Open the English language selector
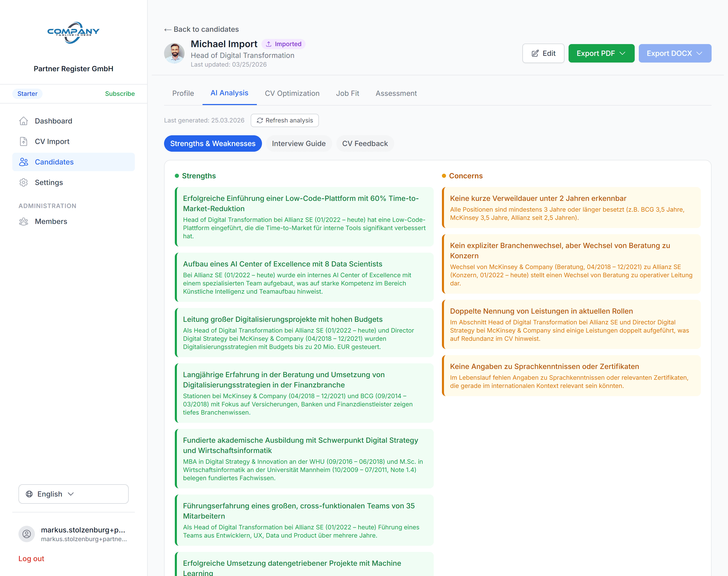The image size is (728, 576). click(73, 494)
